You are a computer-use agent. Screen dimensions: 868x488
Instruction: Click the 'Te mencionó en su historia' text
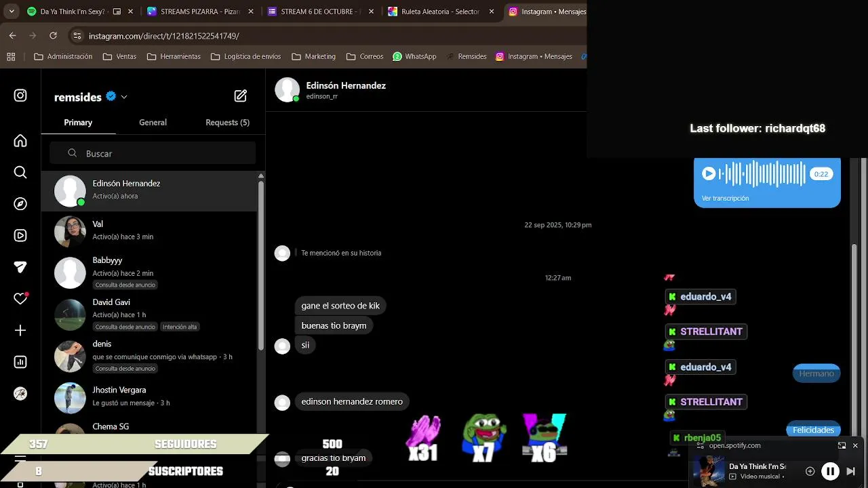click(341, 253)
